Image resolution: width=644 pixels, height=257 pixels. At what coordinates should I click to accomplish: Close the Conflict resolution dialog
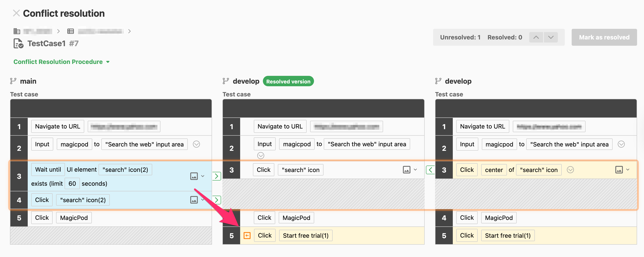tap(16, 13)
